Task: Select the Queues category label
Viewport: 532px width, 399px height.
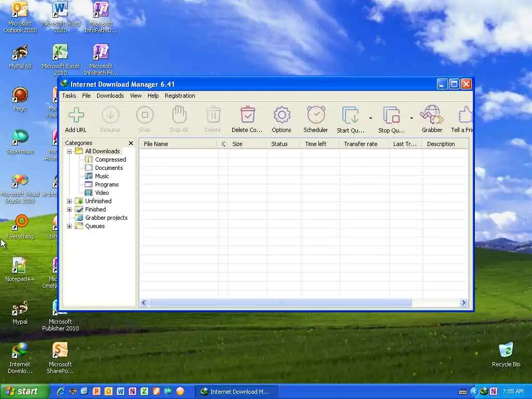Action: point(95,227)
